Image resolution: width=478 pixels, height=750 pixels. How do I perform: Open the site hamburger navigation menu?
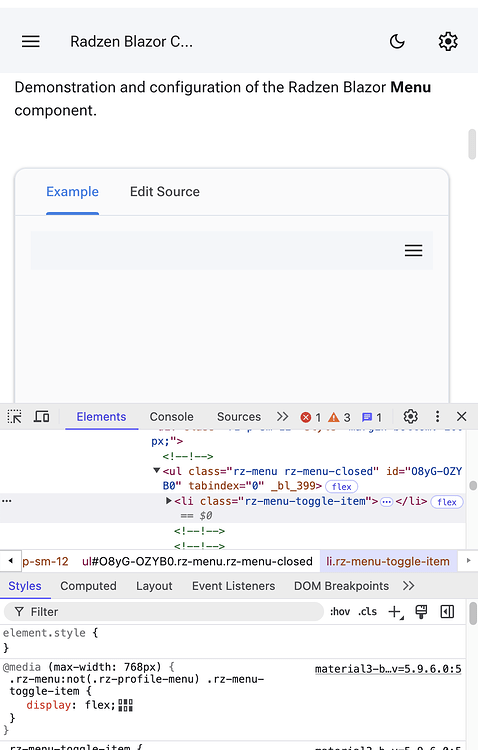click(31, 42)
